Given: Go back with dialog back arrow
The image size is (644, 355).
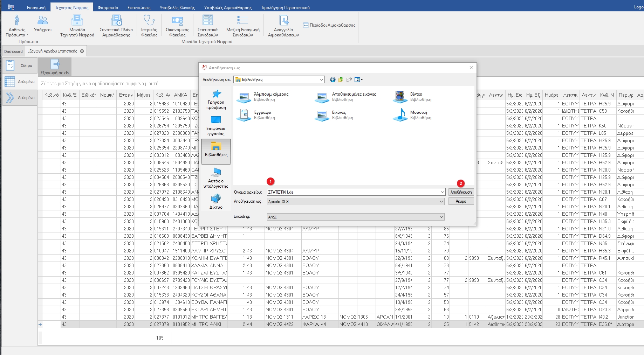Looking at the screenshot, I should (333, 80).
